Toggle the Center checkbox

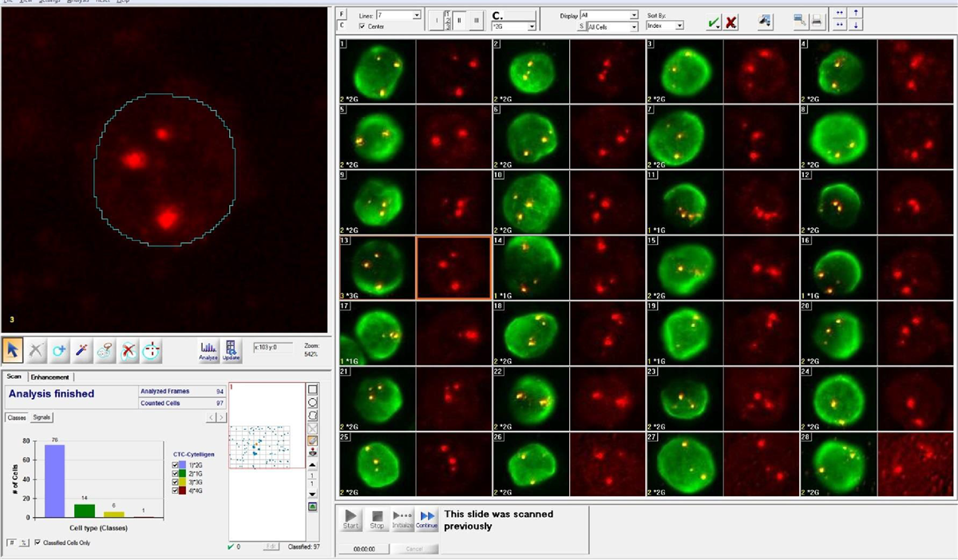363,26
